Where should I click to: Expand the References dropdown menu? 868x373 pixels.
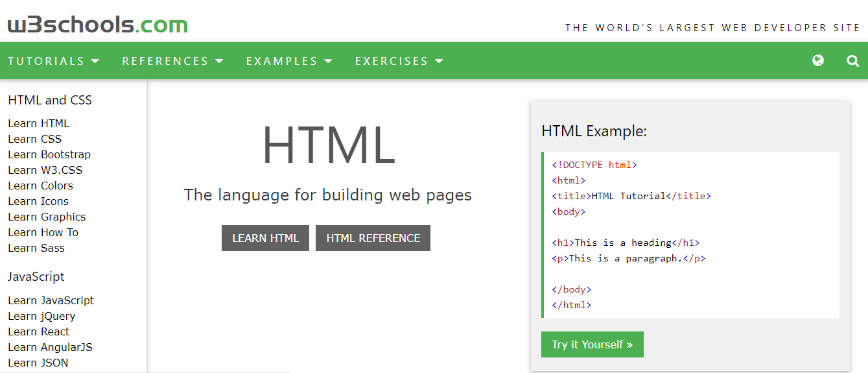click(x=173, y=61)
